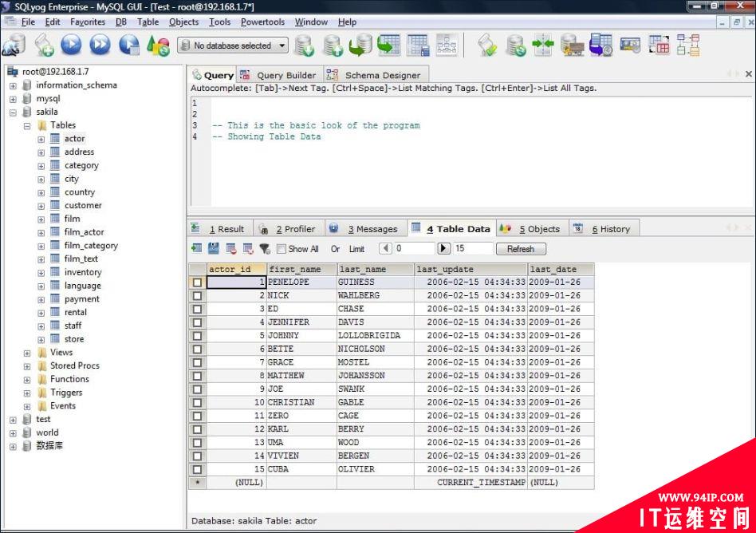
Task: Refresh the object browser using colored-shapes icon
Action: [x=158, y=45]
